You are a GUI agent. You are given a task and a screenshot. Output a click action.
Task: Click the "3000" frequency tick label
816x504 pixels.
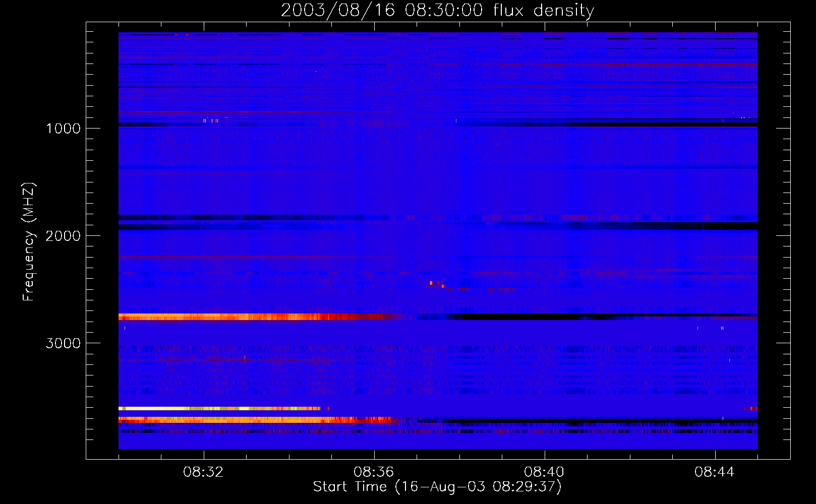[63, 343]
